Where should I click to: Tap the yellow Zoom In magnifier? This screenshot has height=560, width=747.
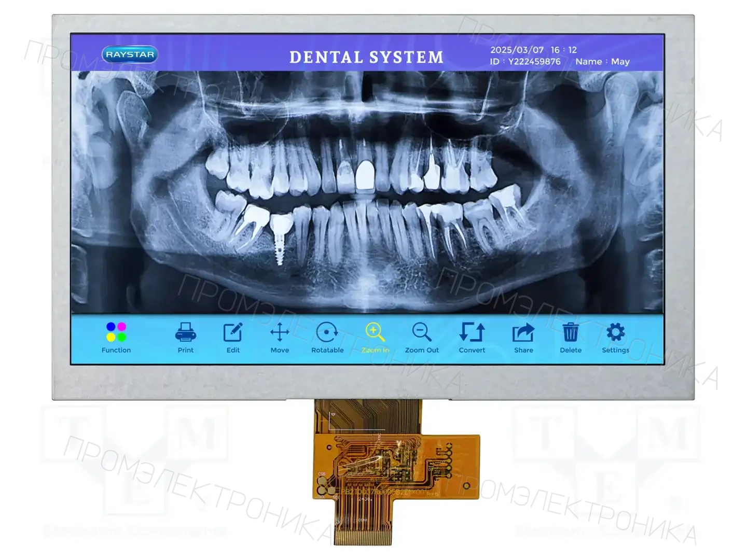click(x=375, y=332)
